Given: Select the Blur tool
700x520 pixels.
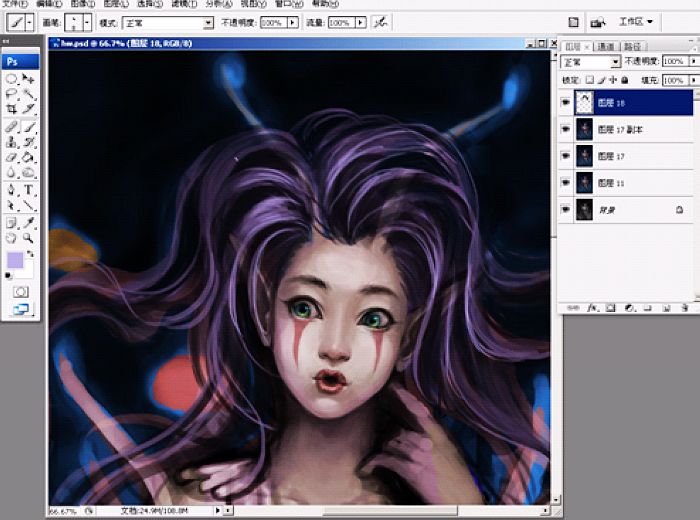Looking at the screenshot, I should [11, 173].
